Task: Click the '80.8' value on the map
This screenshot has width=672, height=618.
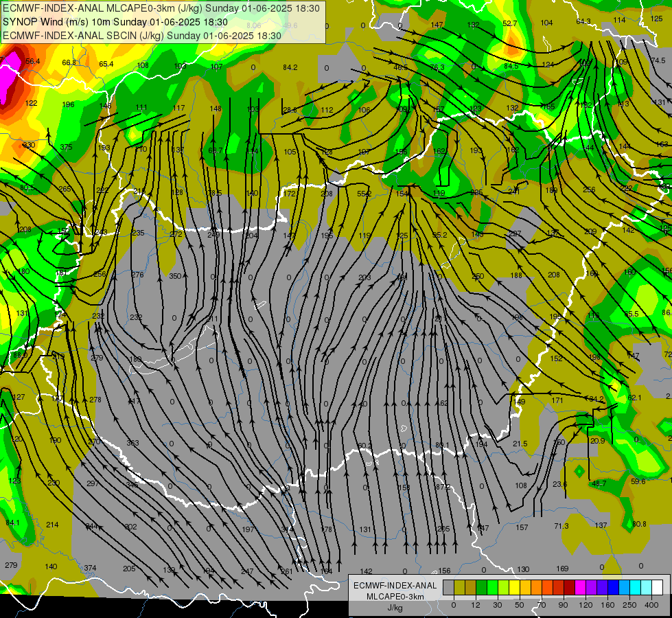Action: click(x=639, y=524)
